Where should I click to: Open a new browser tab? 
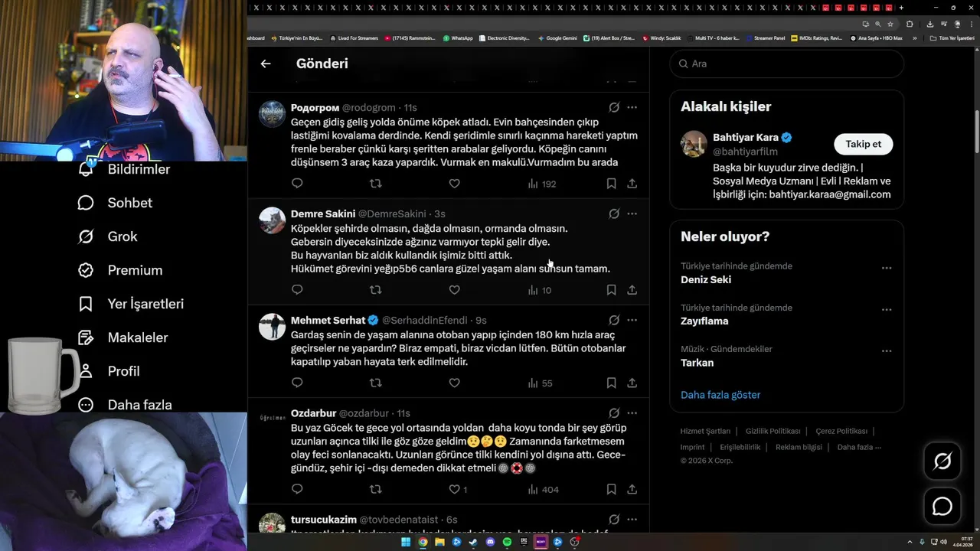coord(901,8)
